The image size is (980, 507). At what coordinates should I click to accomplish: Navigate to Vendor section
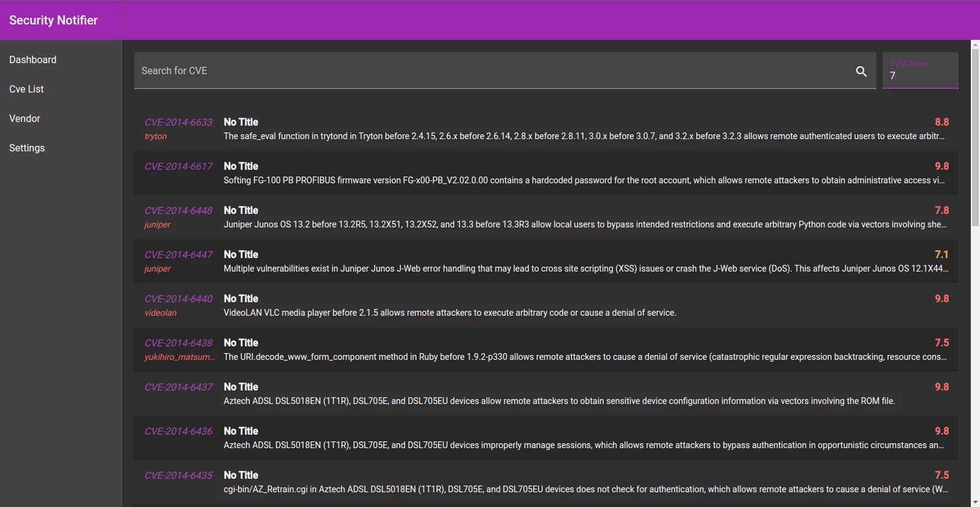tap(25, 118)
